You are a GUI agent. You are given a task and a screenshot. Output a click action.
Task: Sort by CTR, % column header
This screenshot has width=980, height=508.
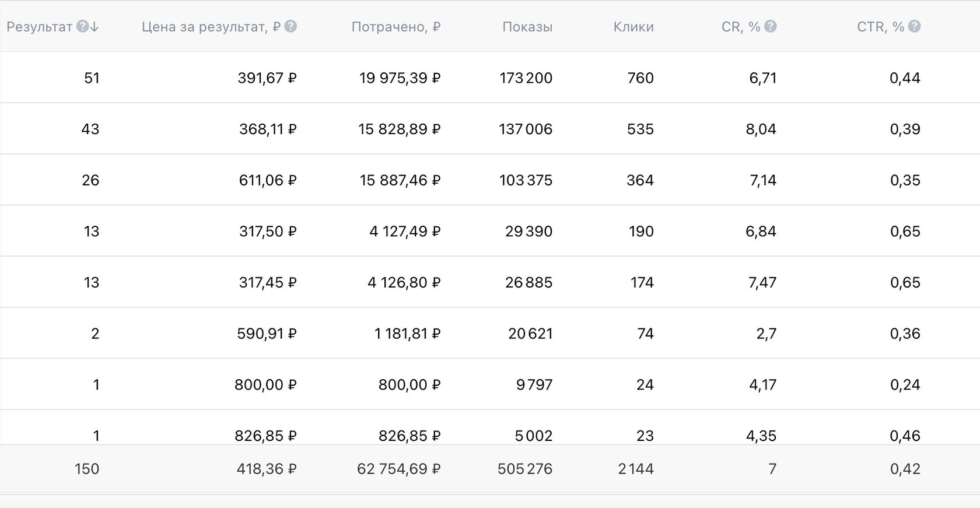(880, 27)
